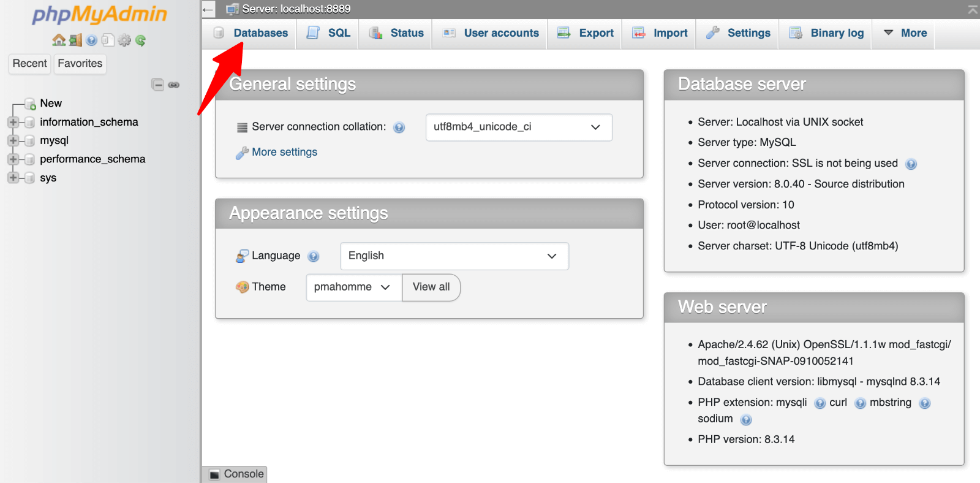Click the help icon next to Language
980x483 pixels.
[314, 256]
